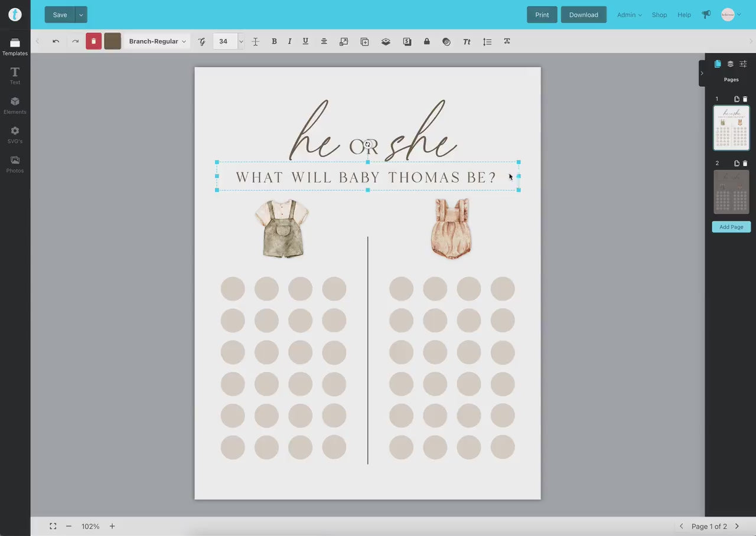Screen dimensions: 756x536
Task: Open the text alignment option
Action: [324, 41]
